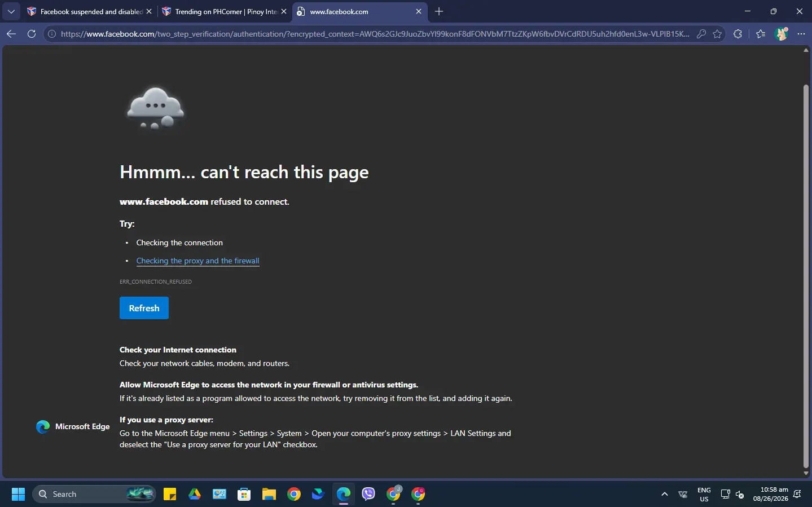Show hidden system tray icons
This screenshot has width=812, height=507.
point(665,494)
